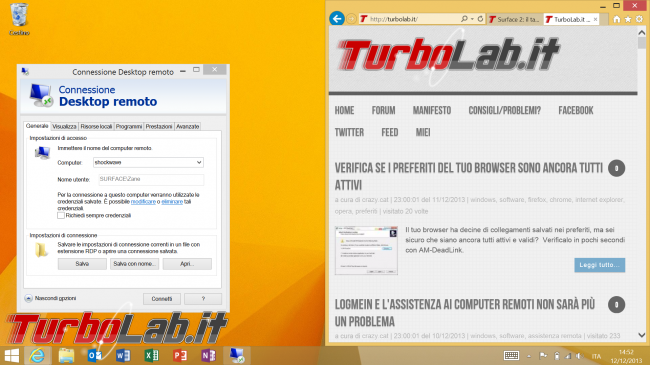Open the taskbar clock and date
Viewport: 650px width, 365px height.
coord(626,356)
